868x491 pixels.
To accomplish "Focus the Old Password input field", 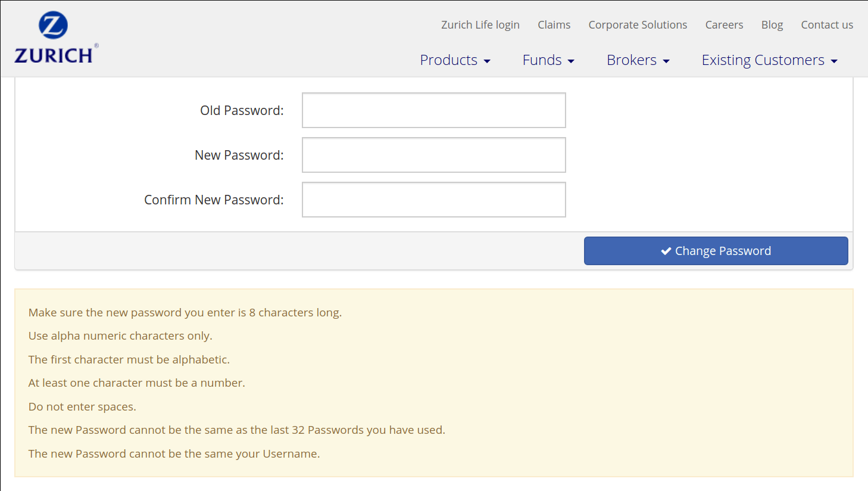I will click(433, 110).
